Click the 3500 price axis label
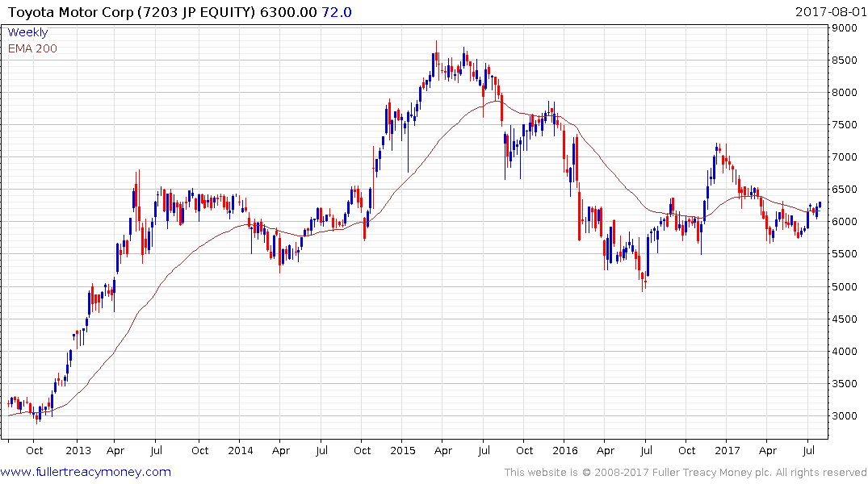Image resolution: width=868 pixels, height=484 pixels. click(x=845, y=384)
